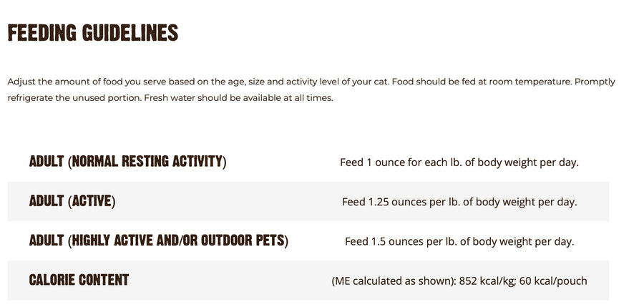Click "Fresh water should be available" sentence
This screenshot has height=307, width=644.
(x=213, y=97)
